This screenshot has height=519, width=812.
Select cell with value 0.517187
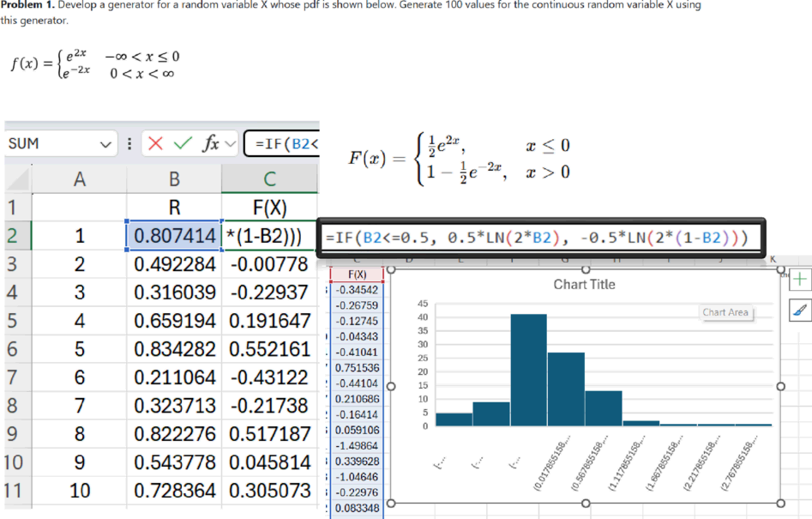click(x=269, y=434)
